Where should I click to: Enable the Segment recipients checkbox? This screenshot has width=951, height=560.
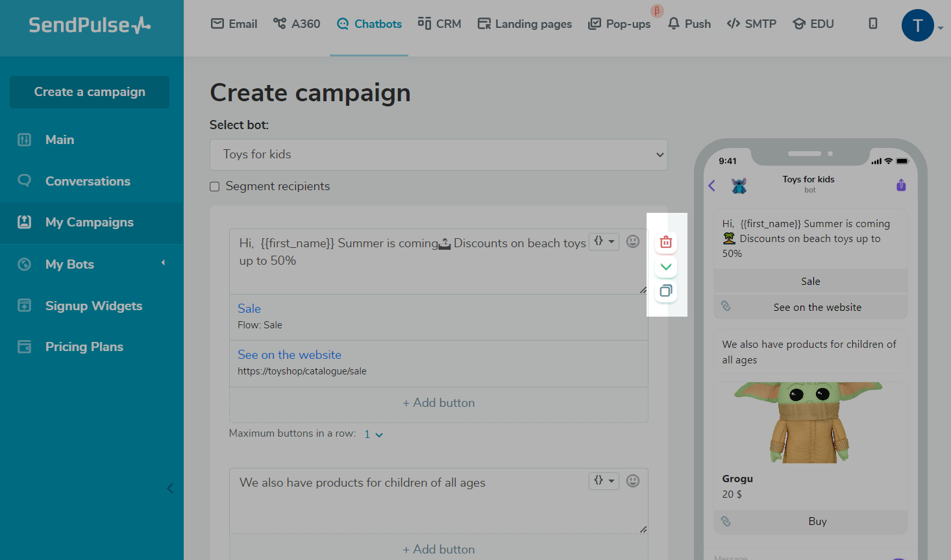coord(215,187)
